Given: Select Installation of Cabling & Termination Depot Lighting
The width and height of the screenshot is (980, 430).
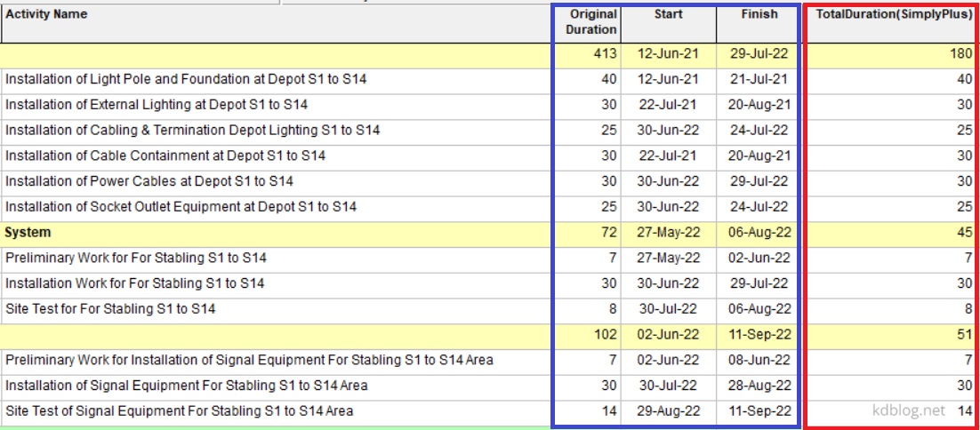Looking at the screenshot, I should point(192,131).
